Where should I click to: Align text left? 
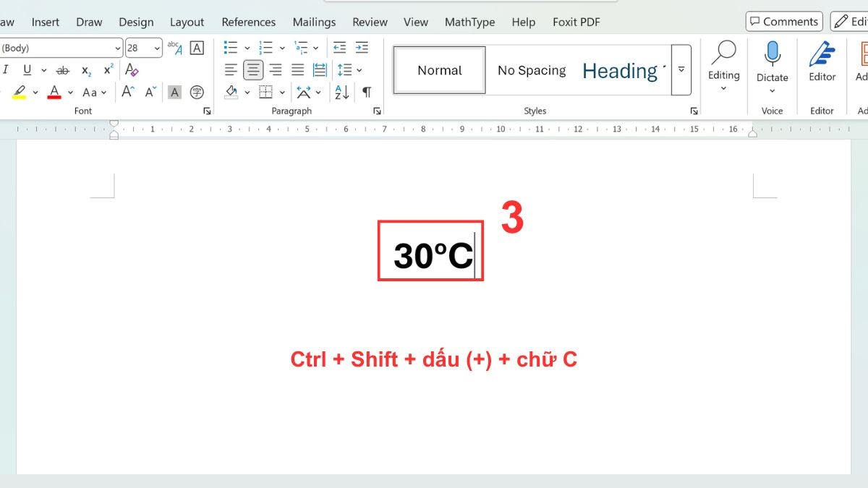tap(231, 70)
